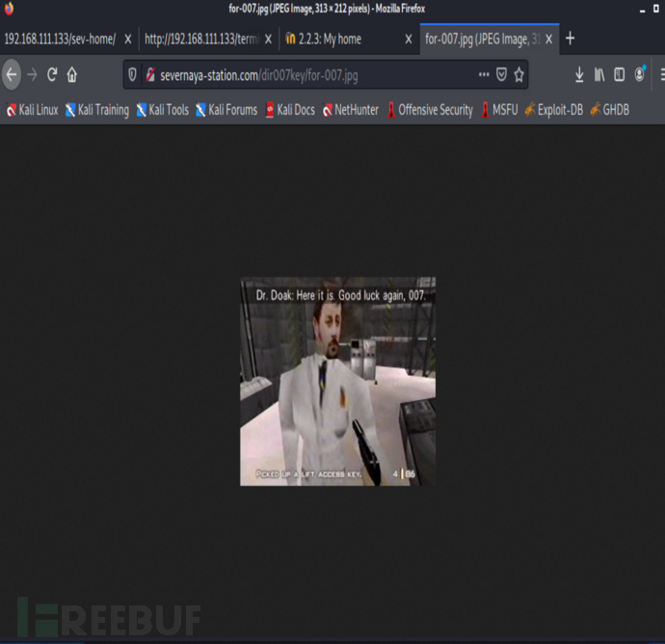Open the page actions three-dot menu
The height and width of the screenshot is (644, 665).
click(484, 74)
